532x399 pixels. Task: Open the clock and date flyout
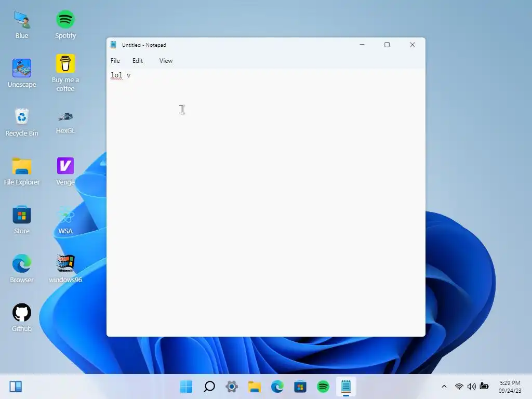(x=510, y=387)
